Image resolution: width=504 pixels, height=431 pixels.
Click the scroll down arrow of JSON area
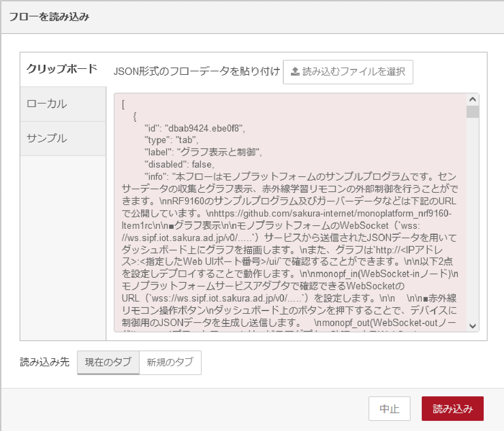[472, 326]
